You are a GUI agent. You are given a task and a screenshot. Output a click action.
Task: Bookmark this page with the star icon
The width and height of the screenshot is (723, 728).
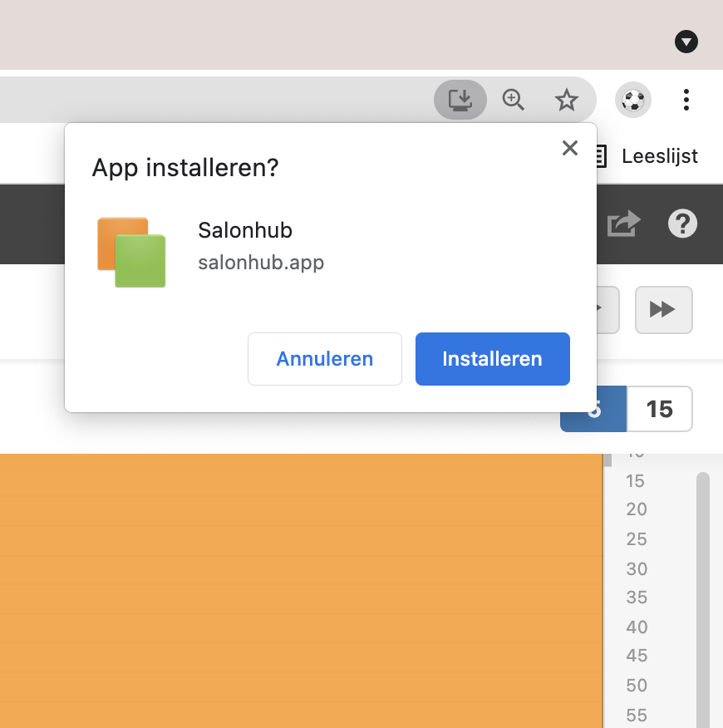567,101
